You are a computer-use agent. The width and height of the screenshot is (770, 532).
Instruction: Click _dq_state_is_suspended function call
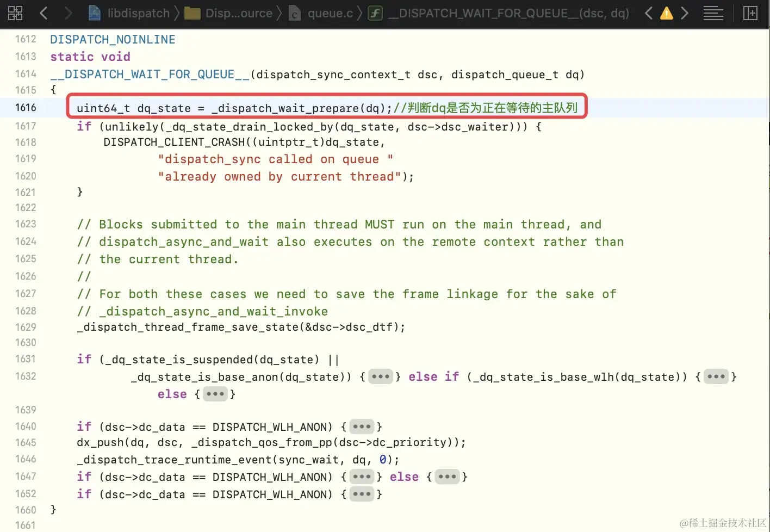(179, 359)
